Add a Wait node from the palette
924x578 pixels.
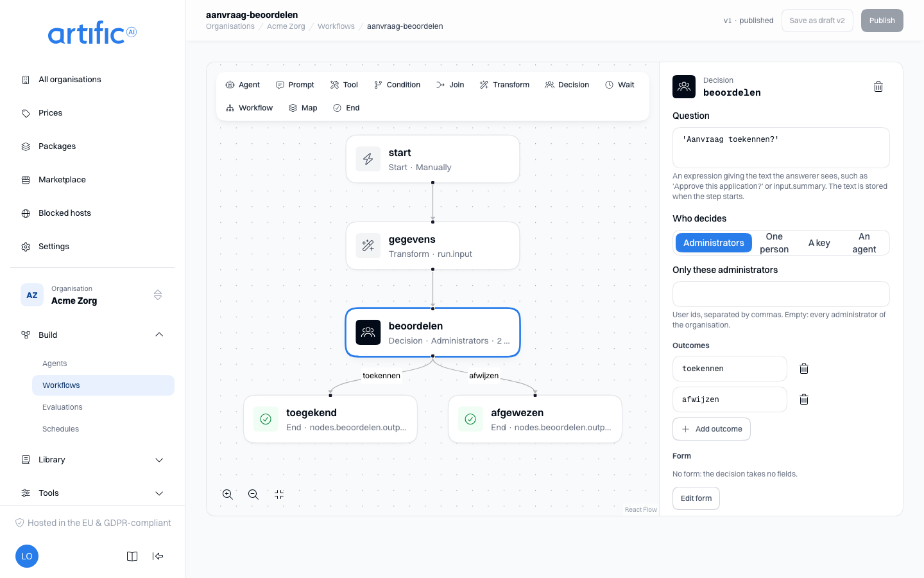click(620, 85)
